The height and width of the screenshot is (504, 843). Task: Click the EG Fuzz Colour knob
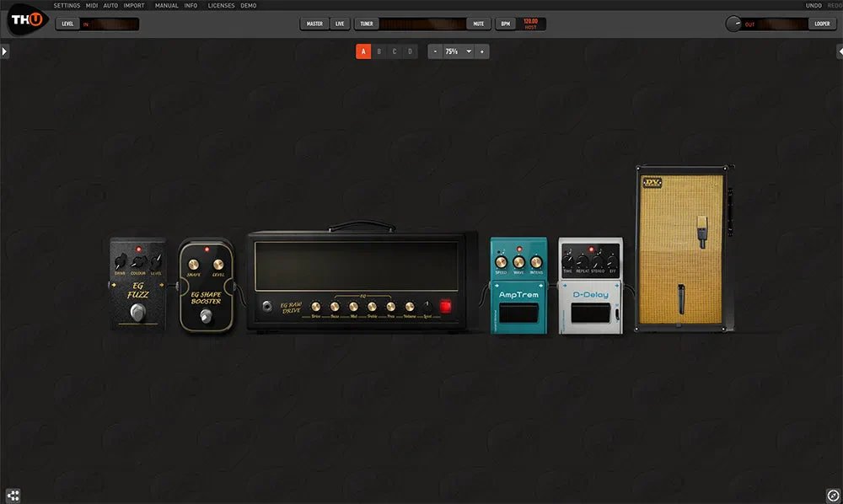pos(138,262)
